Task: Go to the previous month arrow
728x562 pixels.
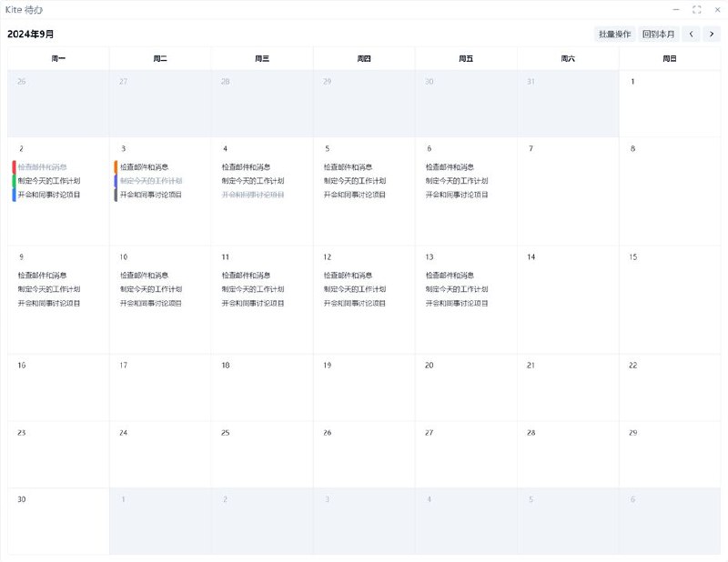Action: click(692, 35)
